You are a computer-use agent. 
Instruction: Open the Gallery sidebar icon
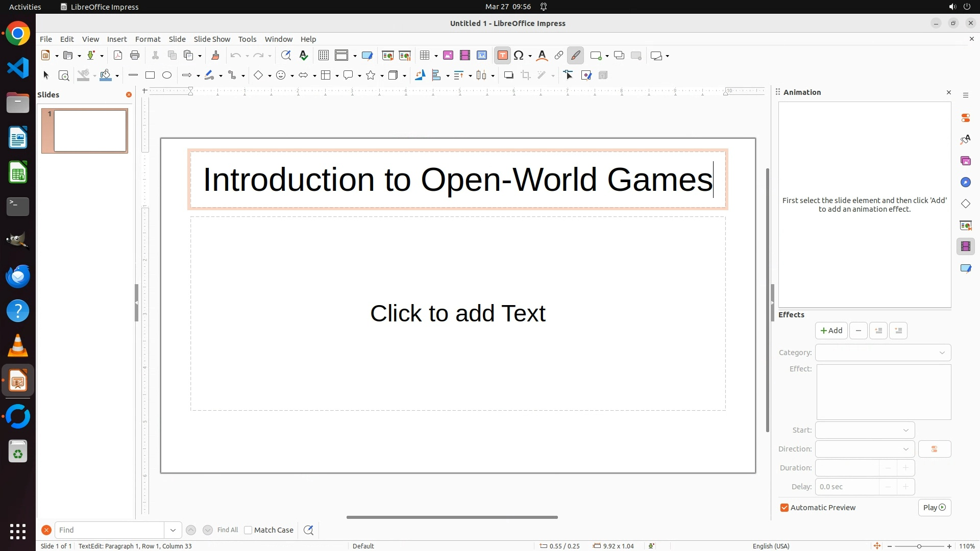965,161
